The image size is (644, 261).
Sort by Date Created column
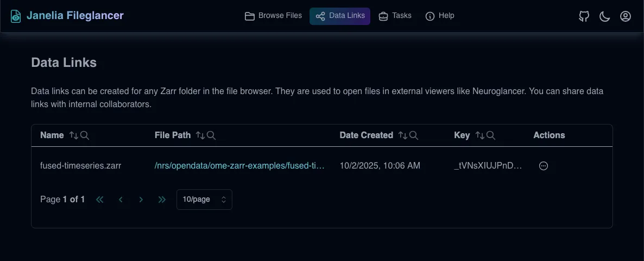point(402,135)
